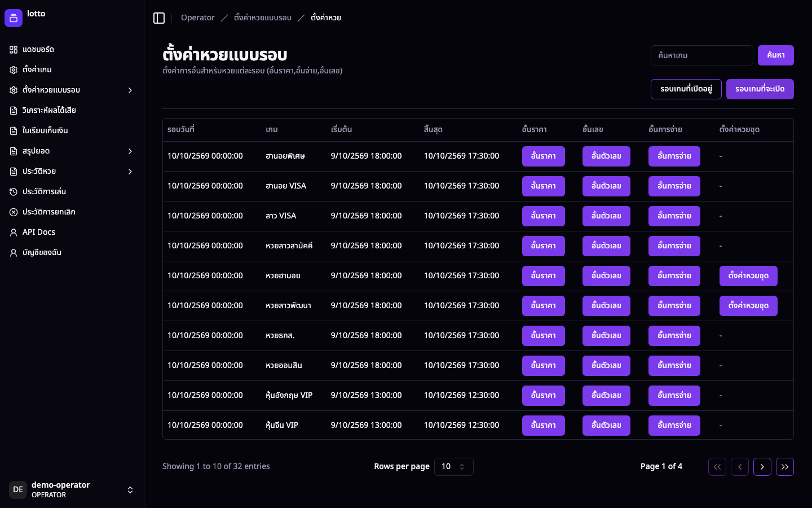Image resolution: width=812 pixels, height=508 pixels.
Task: Open demo-operator account switcher
Action: click(x=72, y=490)
